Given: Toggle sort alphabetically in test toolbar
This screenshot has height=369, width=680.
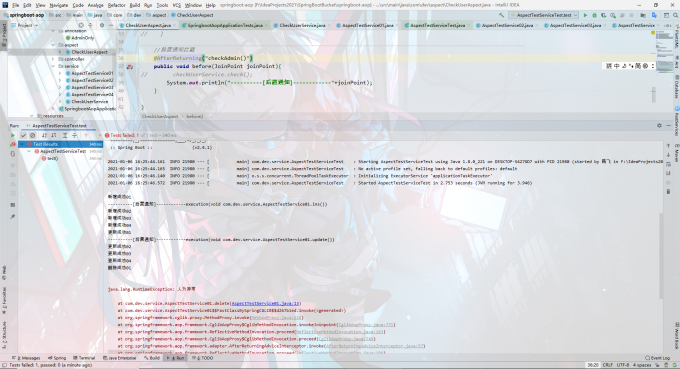Looking at the screenshot, I should [x=44, y=135].
